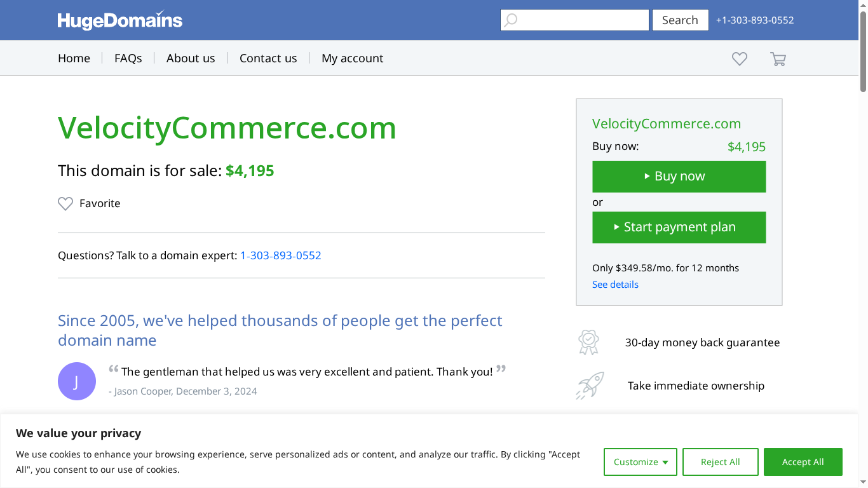Click Jason Cooper's purple avatar
Screen dimensions: 868x488
77,381
